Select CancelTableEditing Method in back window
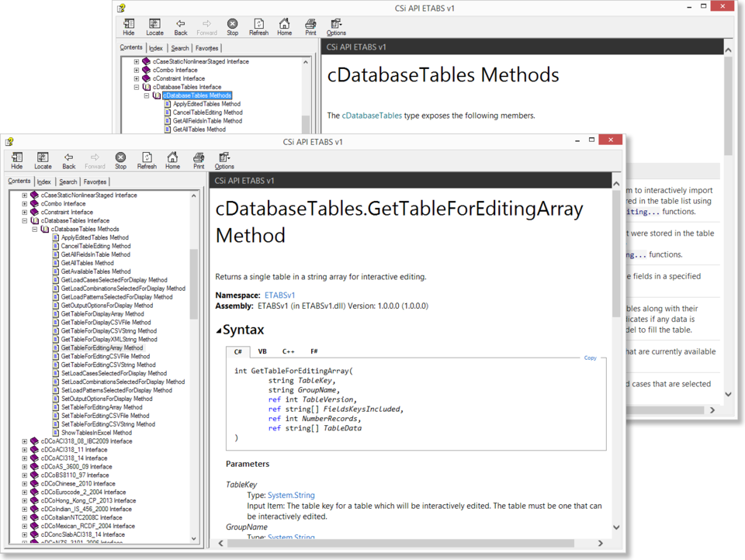The width and height of the screenshot is (745, 560). [x=207, y=112]
